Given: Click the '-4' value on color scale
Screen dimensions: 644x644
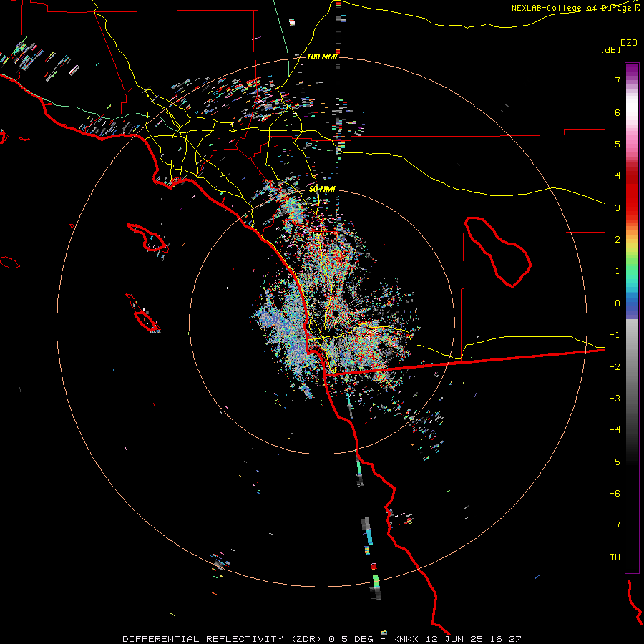Looking at the screenshot, I should point(615,429).
